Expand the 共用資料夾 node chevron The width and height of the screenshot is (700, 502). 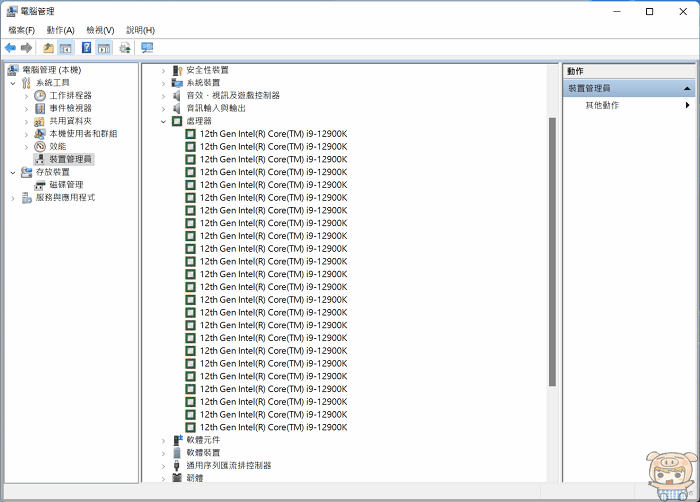pyautogui.click(x=26, y=121)
